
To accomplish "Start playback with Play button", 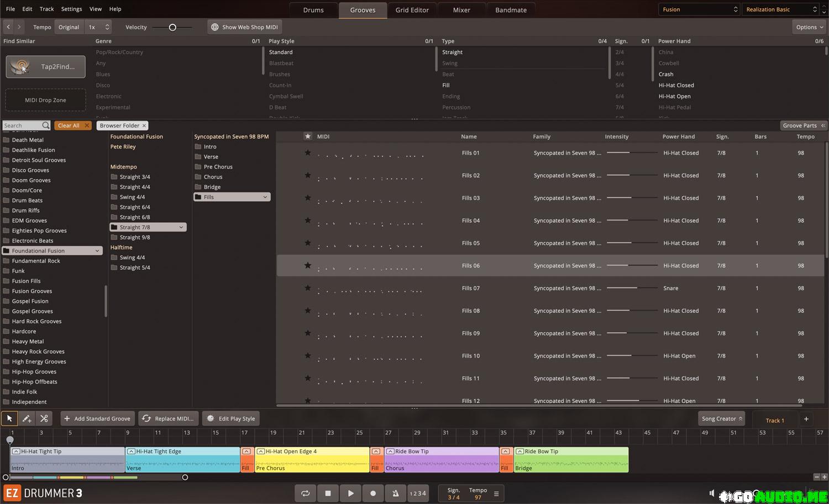I will tap(350, 494).
